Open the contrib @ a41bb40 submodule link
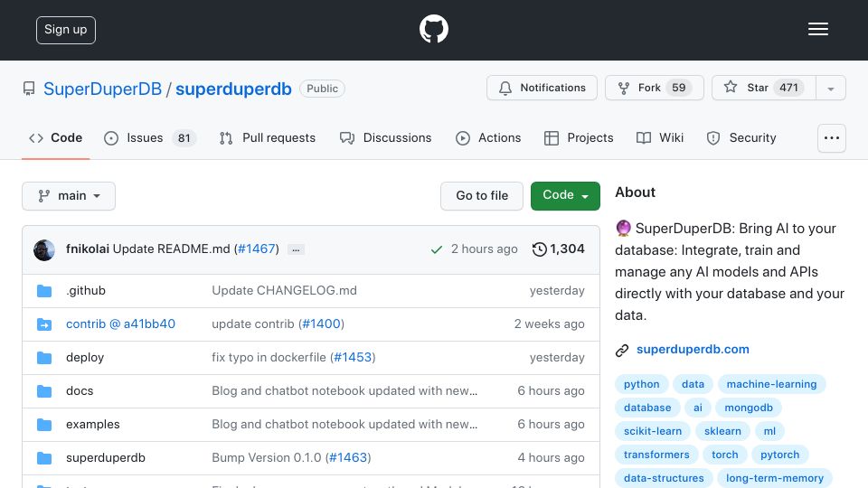This screenshot has width=868, height=488. tap(120, 324)
